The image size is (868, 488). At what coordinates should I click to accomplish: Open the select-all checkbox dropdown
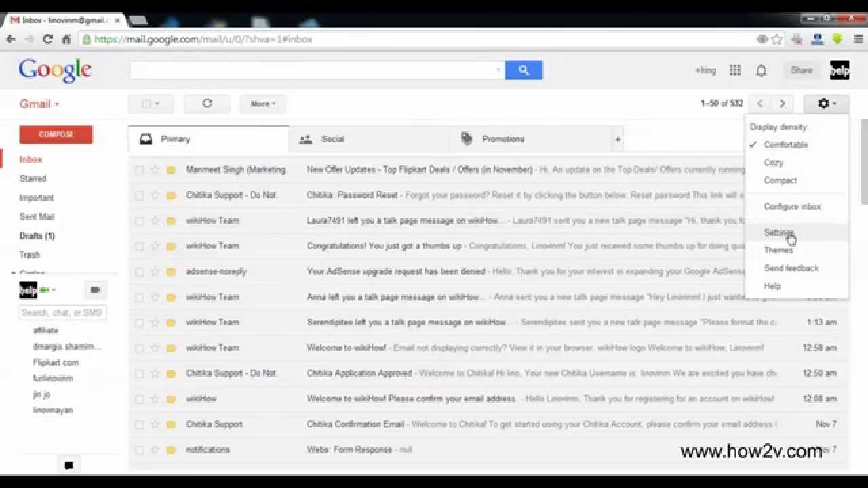(151, 104)
